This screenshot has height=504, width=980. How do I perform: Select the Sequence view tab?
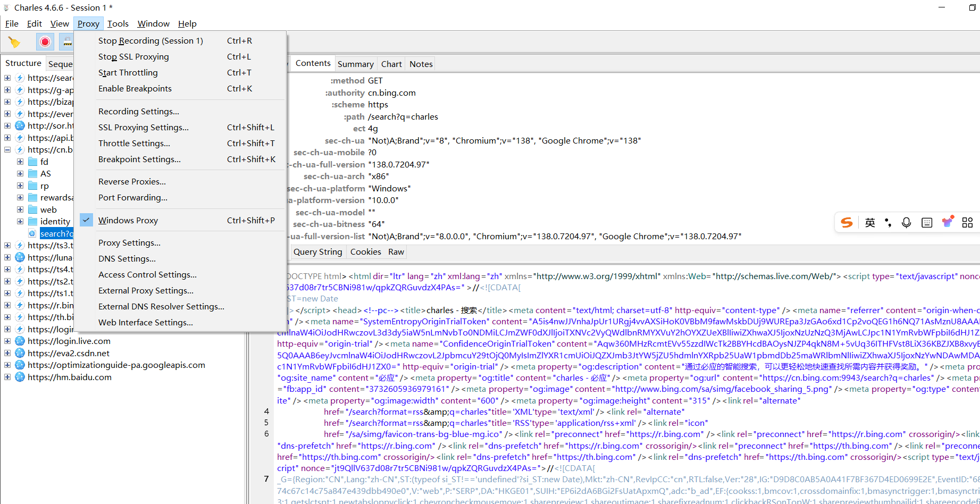pos(60,64)
